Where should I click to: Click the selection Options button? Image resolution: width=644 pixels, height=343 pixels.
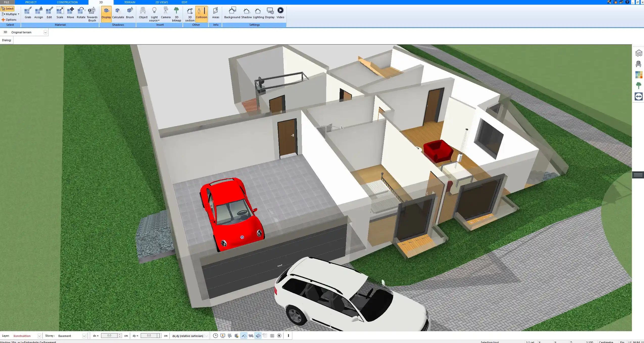[9, 20]
